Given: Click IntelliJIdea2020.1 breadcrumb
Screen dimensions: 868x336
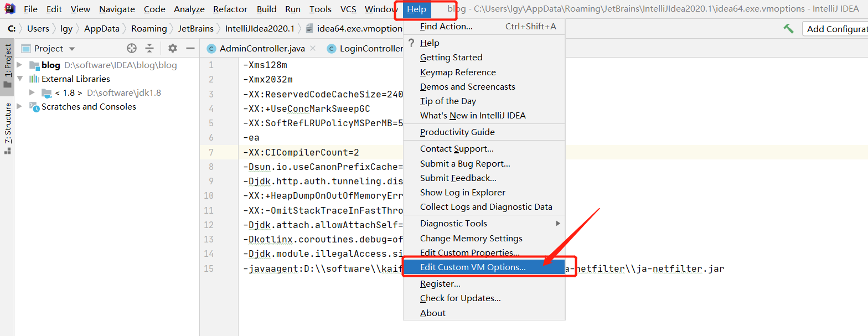Looking at the screenshot, I should coord(260,29).
